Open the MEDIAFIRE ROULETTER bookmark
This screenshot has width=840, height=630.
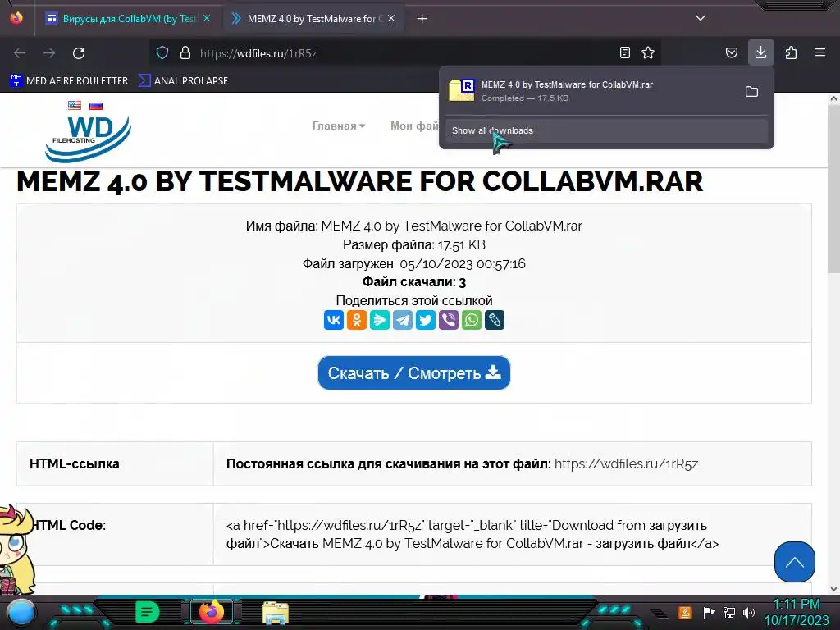[x=69, y=81]
